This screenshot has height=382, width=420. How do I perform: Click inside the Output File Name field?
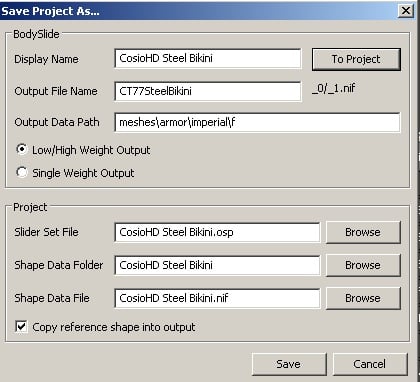(x=208, y=91)
